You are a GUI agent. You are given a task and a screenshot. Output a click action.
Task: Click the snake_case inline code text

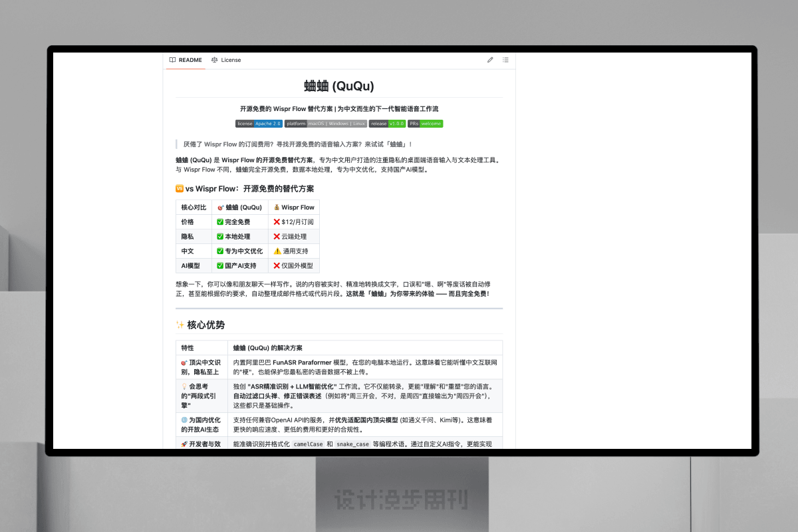coord(352,444)
